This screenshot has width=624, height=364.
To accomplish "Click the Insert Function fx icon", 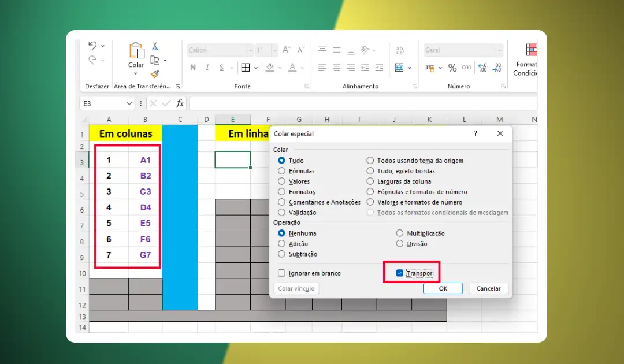I will click(180, 103).
